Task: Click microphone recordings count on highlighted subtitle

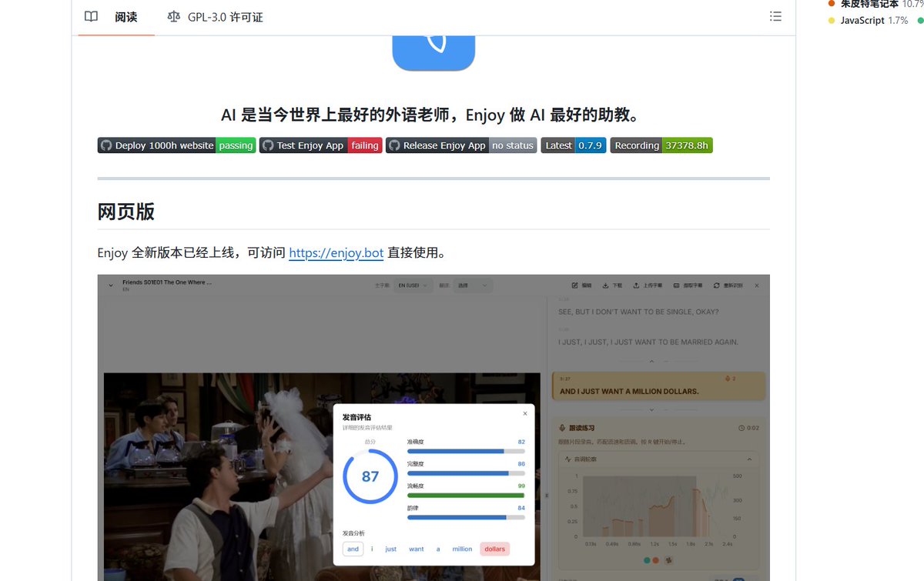Action: (x=731, y=379)
